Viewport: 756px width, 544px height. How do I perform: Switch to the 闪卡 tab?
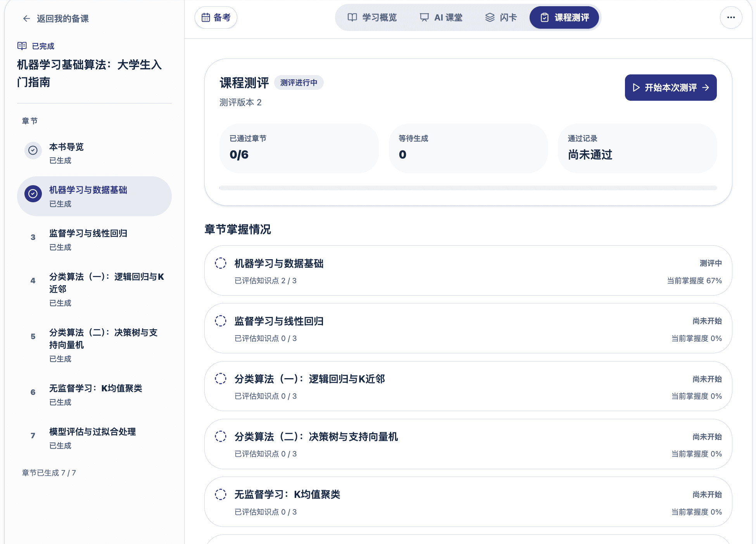tap(501, 17)
